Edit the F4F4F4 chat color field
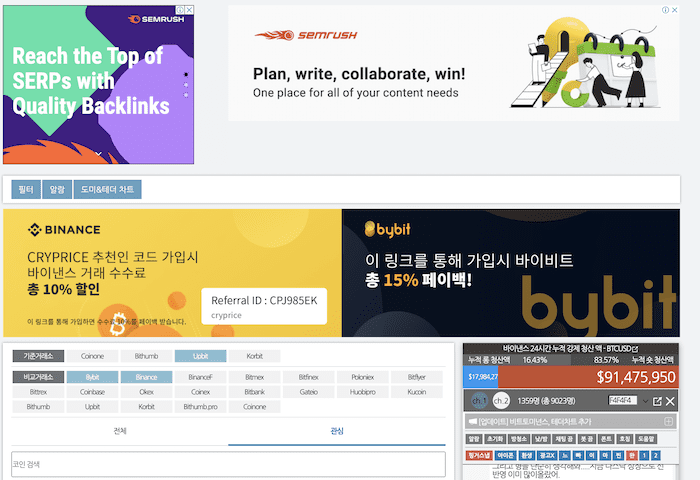Image resolution: width=700 pixels, height=480 pixels. [622, 401]
